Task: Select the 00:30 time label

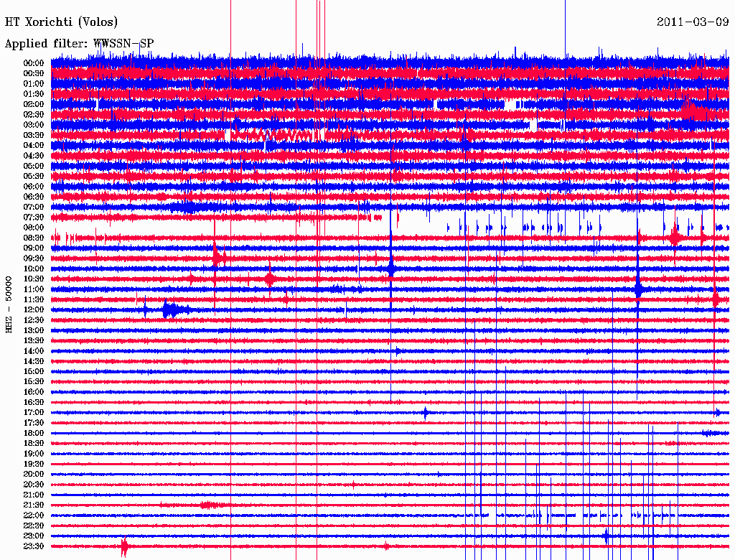Action: [34, 74]
